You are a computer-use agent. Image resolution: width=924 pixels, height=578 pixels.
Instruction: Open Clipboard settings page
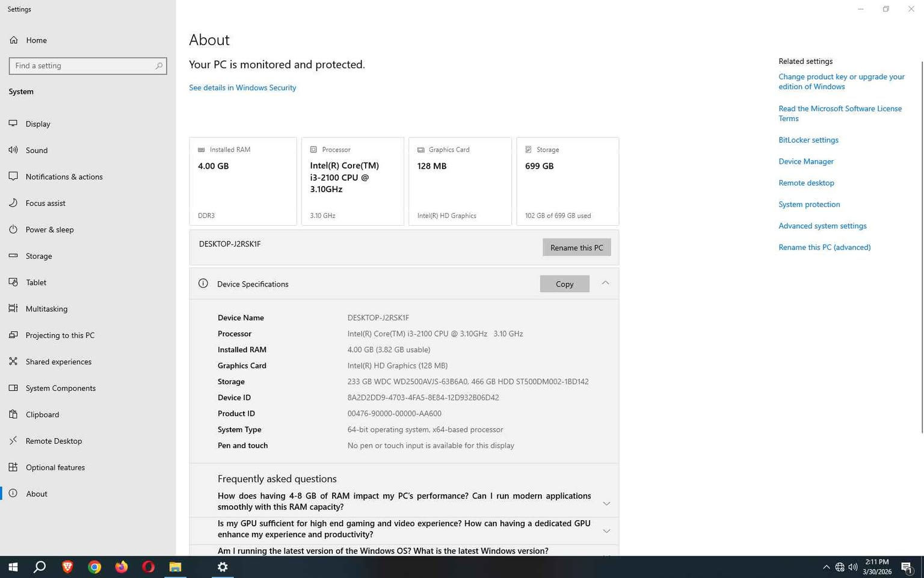pos(88,414)
